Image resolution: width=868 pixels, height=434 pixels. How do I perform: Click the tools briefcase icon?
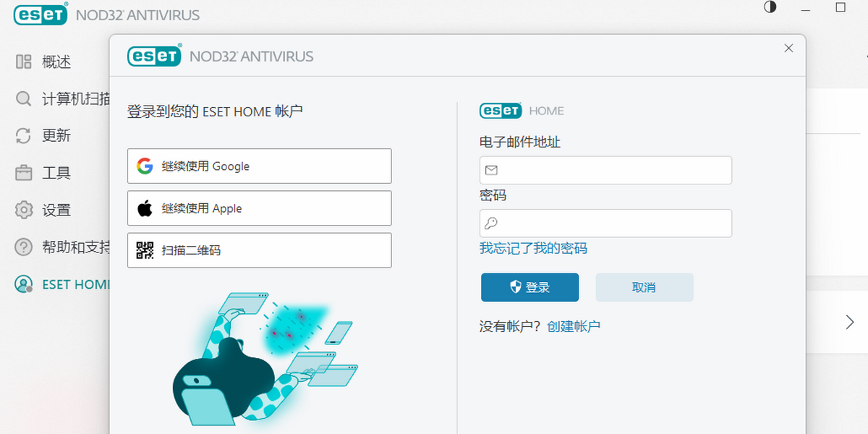pyautogui.click(x=24, y=173)
